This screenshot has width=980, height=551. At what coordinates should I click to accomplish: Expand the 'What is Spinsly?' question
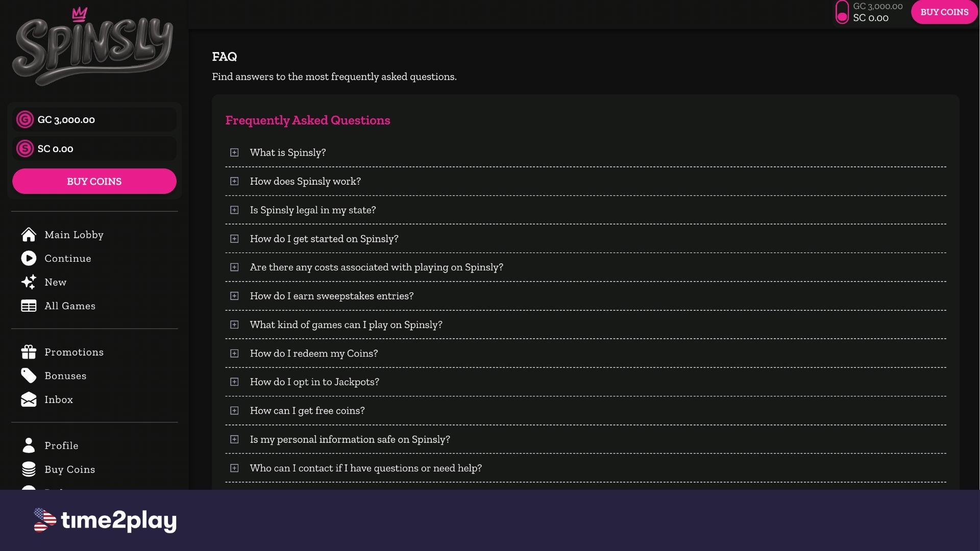coord(585,153)
